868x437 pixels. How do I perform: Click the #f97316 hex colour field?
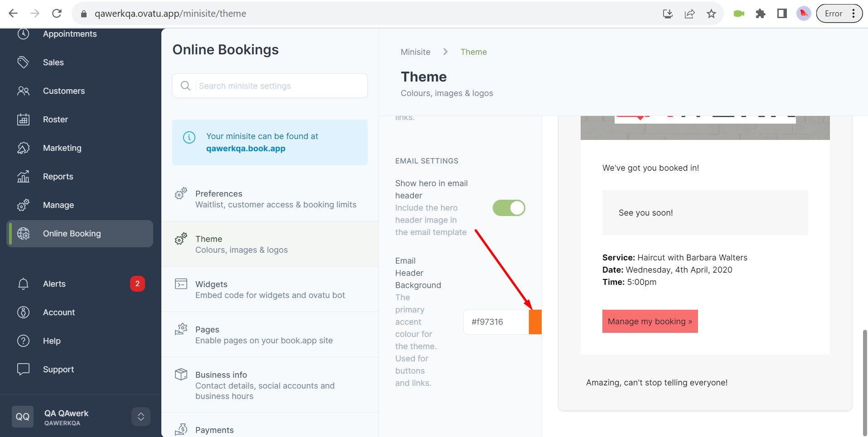[x=496, y=322]
